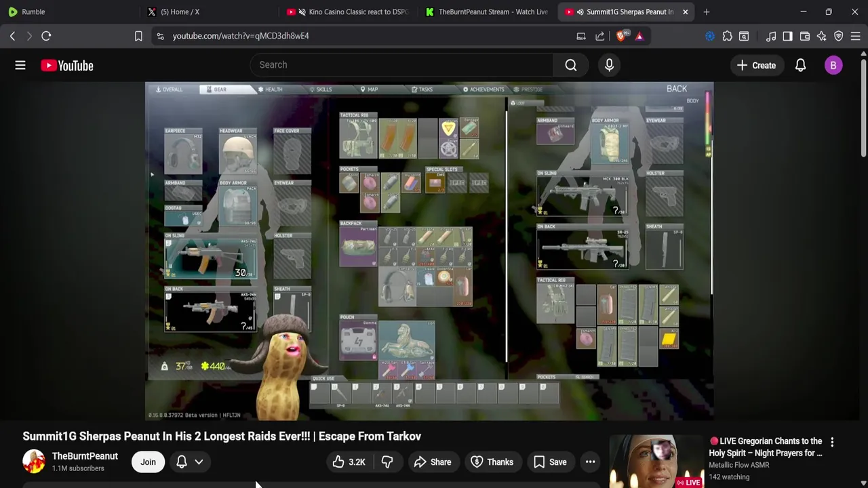Image resolution: width=868 pixels, height=488 pixels.
Task: Go back with the browser back arrow
Action: click(12, 36)
